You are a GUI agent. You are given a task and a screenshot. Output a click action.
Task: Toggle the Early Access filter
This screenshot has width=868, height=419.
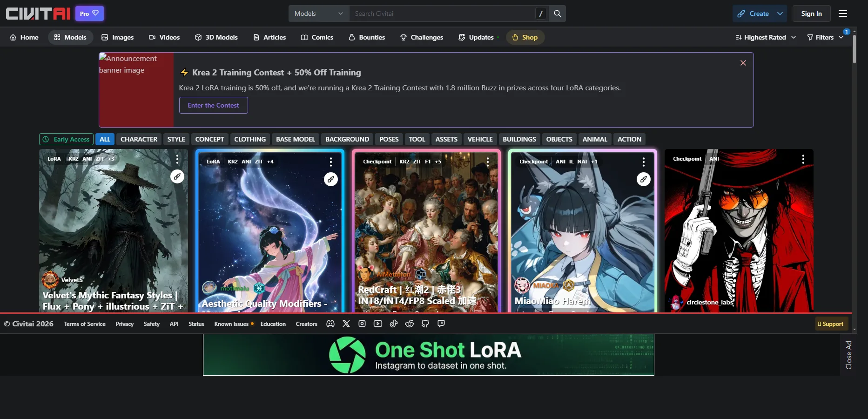click(x=66, y=139)
